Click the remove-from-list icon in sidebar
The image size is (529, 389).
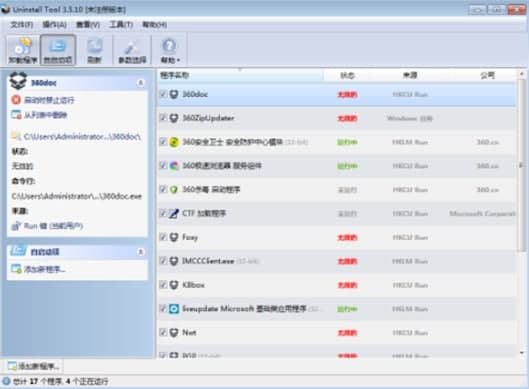pos(16,115)
